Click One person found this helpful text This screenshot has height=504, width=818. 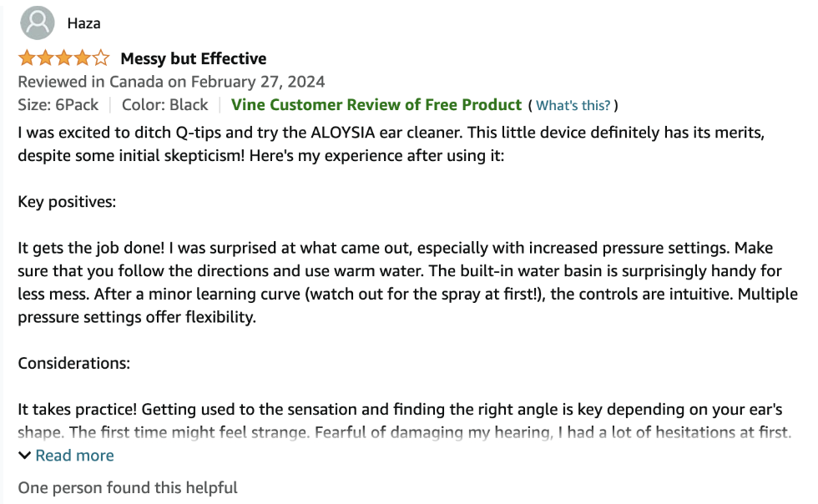click(x=128, y=488)
